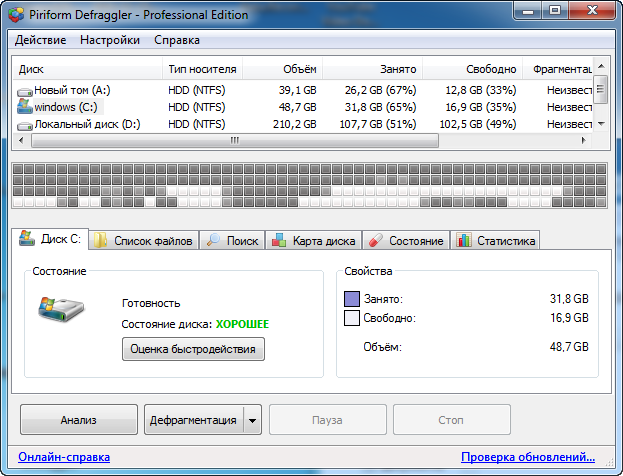Click the folder icon on Список файлов tab
Image resolution: width=623 pixels, height=476 pixels.
click(100, 240)
